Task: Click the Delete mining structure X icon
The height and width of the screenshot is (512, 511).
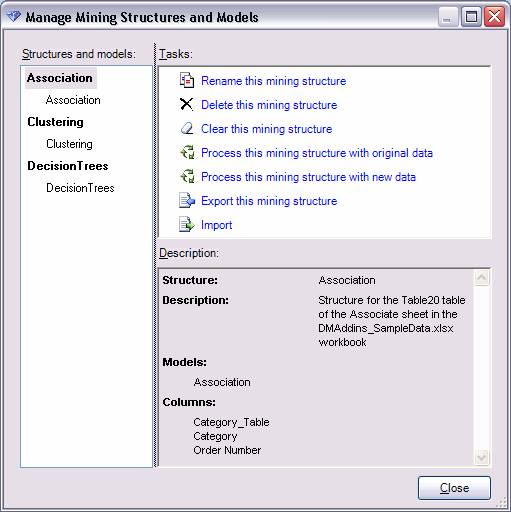Action: click(x=186, y=104)
